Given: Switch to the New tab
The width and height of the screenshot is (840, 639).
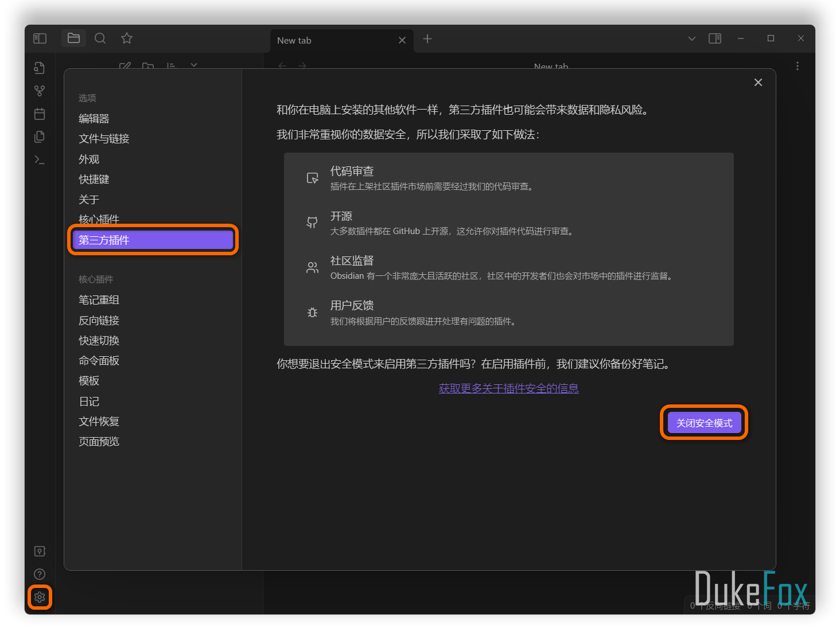Looking at the screenshot, I should click(321, 40).
